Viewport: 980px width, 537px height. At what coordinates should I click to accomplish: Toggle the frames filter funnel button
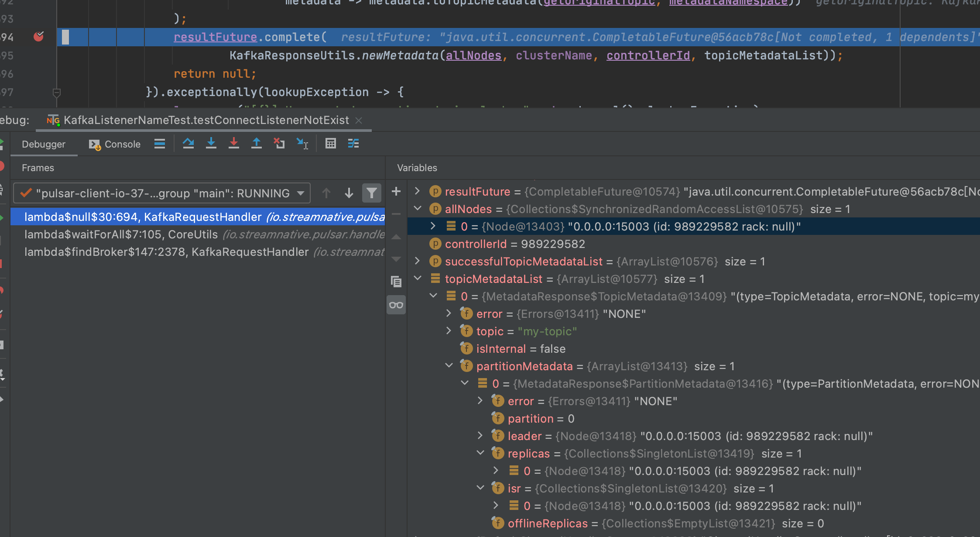(371, 193)
